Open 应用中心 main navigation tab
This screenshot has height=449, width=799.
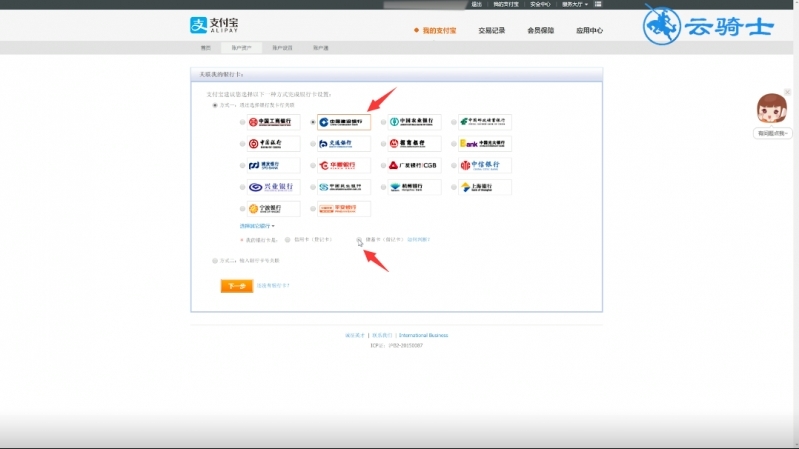point(590,31)
